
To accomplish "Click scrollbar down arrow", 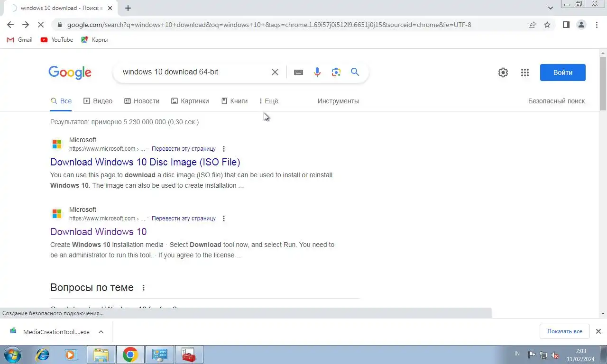I will pyautogui.click(x=603, y=313).
